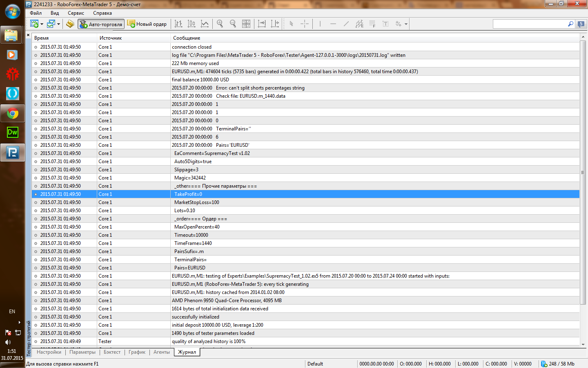Click the zoom in magnifier icon
588x368 pixels.
pyautogui.click(x=220, y=24)
